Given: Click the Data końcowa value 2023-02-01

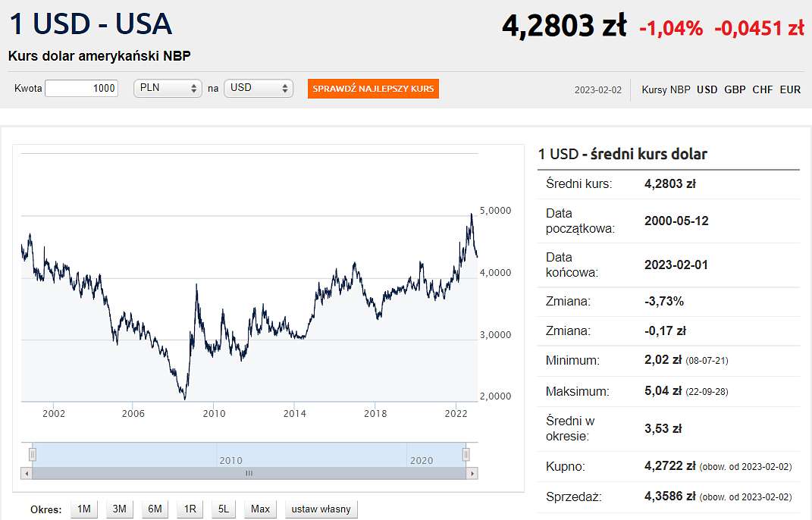Looking at the screenshot, I should click(x=676, y=265).
